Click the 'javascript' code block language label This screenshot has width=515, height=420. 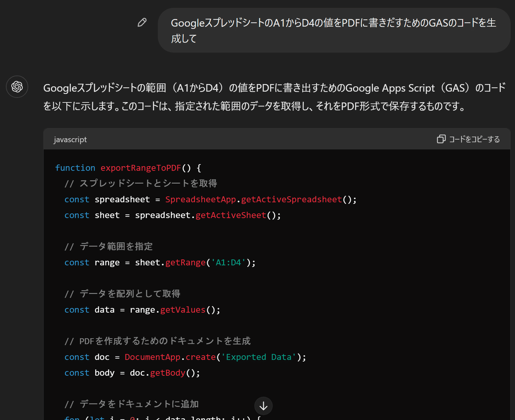click(70, 140)
